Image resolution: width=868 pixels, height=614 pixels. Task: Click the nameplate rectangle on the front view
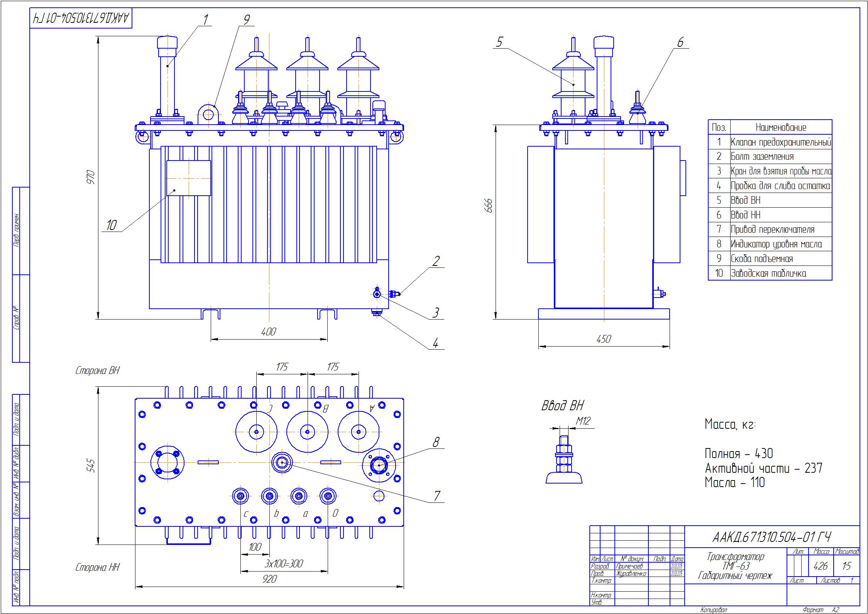tap(189, 178)
